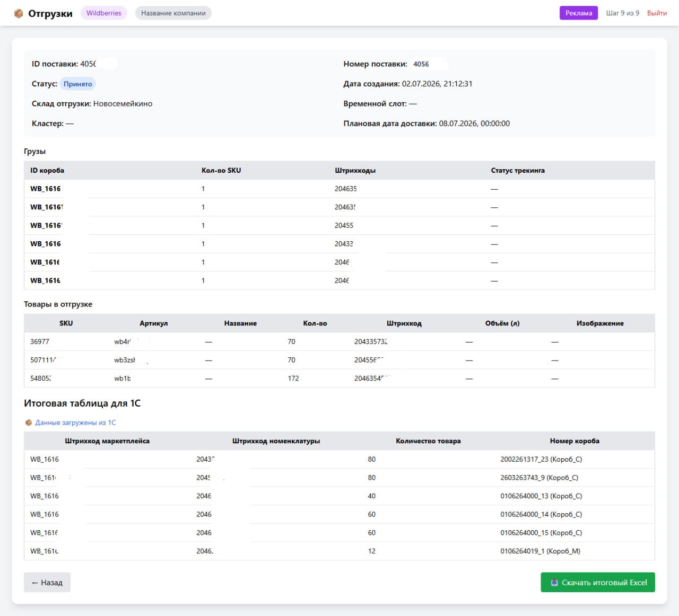Image resolution: width=679 pixels, height=616 pixels.
Task: Download the final Excel file
Action: click(598, 582)
